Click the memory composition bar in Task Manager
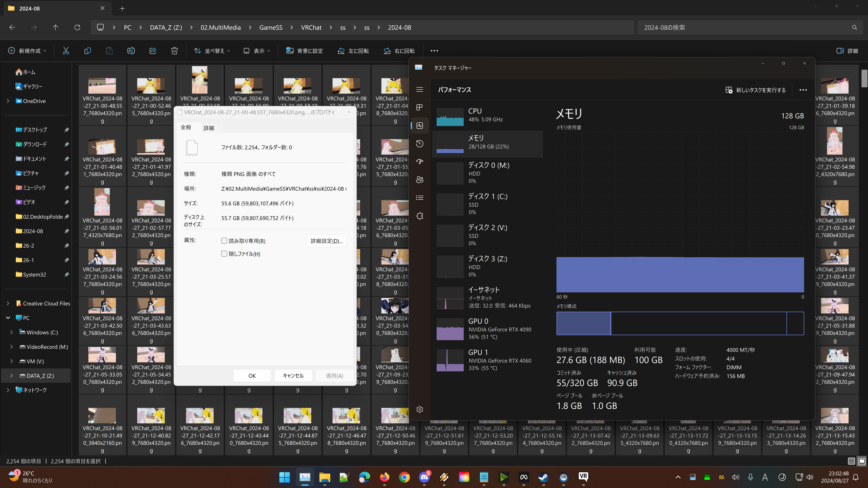This screenshot has width=868, height=488. click(x=680, y=323)
